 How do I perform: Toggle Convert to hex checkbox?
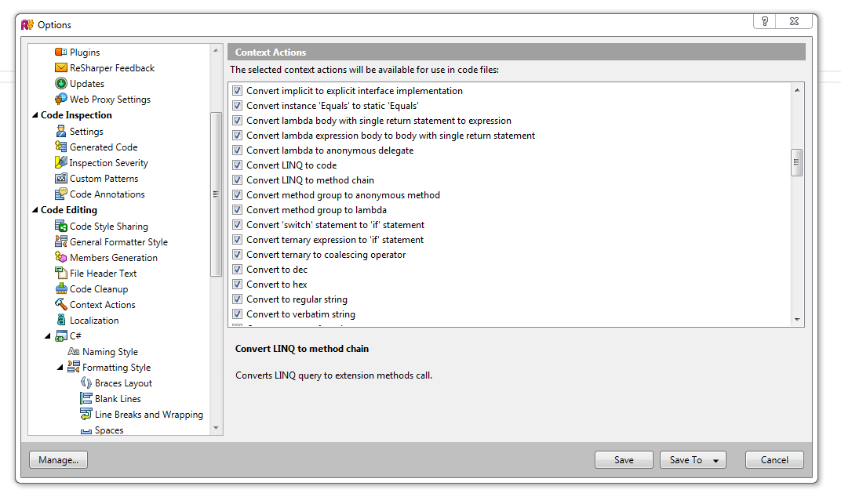[237, 285]
